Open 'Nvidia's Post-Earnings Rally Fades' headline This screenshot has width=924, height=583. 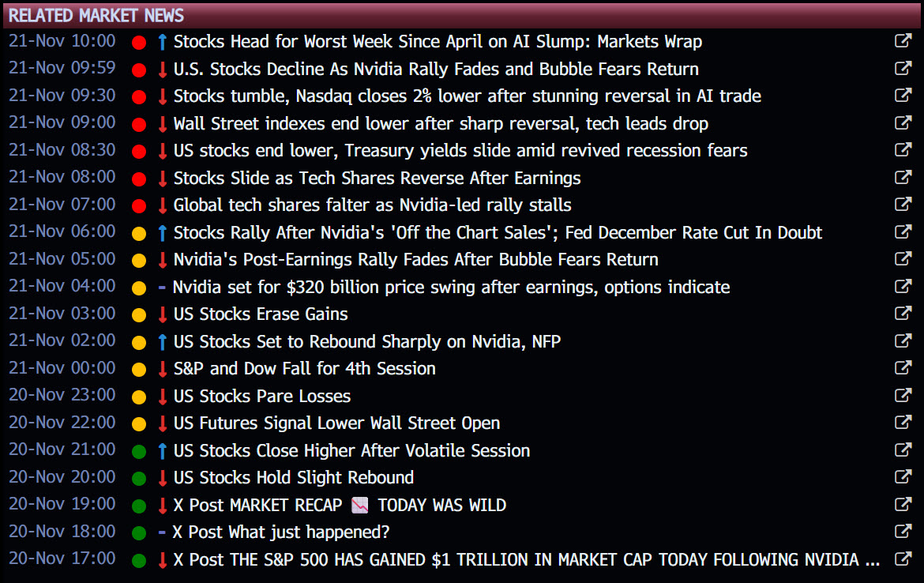click(415, 260)
